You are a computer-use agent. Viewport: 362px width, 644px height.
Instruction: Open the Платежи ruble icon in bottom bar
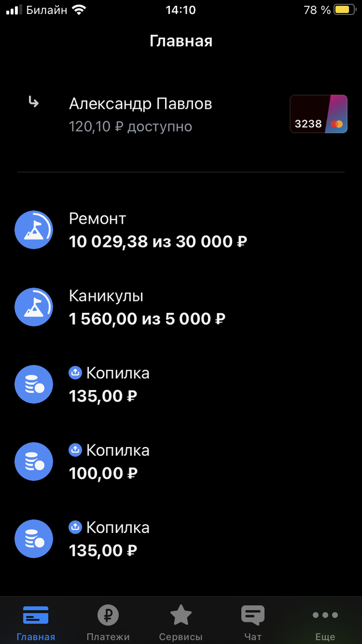(108, 615)
